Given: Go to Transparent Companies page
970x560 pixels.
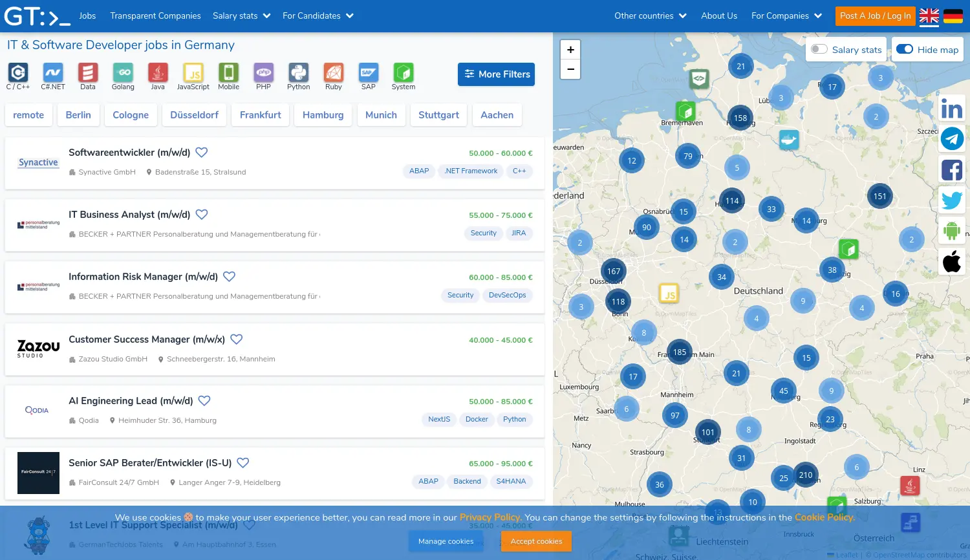Looking at the screenshot, I should pyautogui.click(x=155, y=16).
